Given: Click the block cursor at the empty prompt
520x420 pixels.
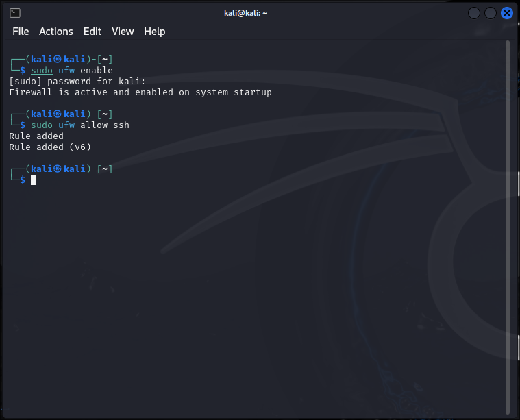Looking at the screenshot, I should 34,180.
